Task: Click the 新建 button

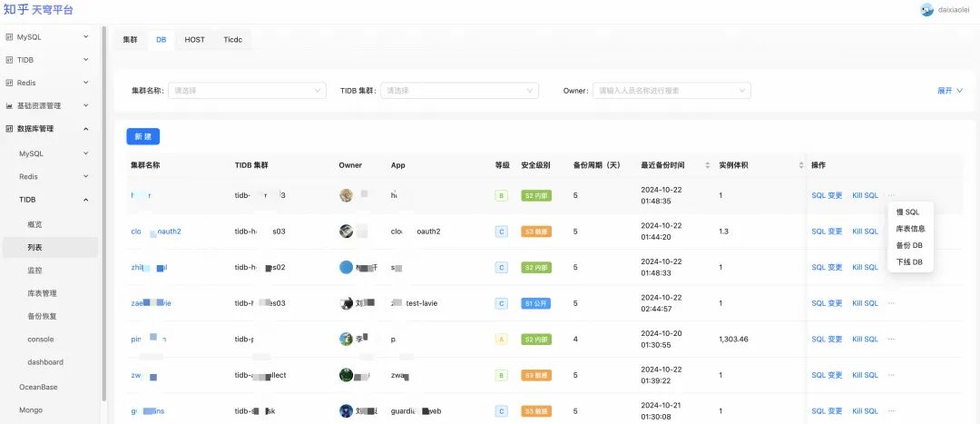Action: pos(143,136)
